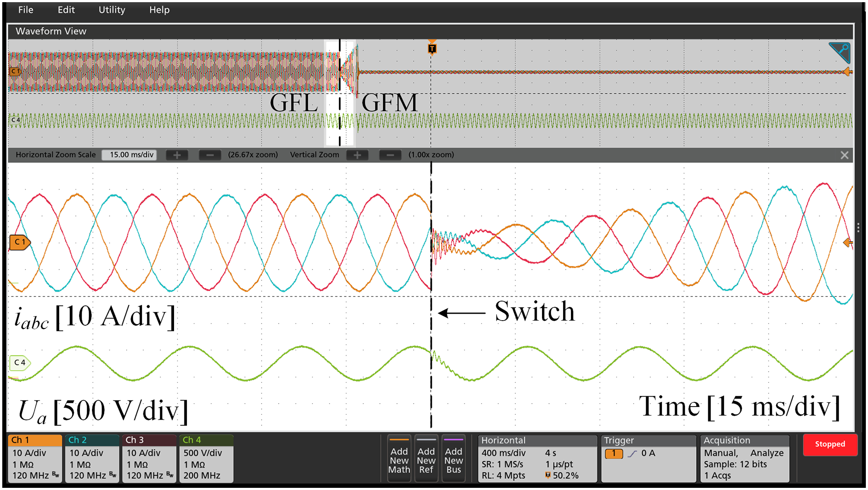868x490 pixels.
Task: Click Add New Bus button
Action: pyautogui.click(x=453, y=458)
